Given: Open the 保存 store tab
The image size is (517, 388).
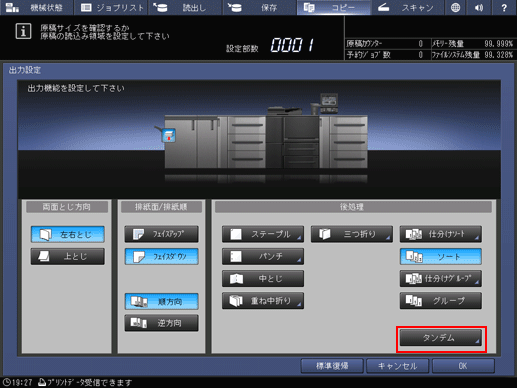Looking at the screenshot, I should click(x=259, y=7).
